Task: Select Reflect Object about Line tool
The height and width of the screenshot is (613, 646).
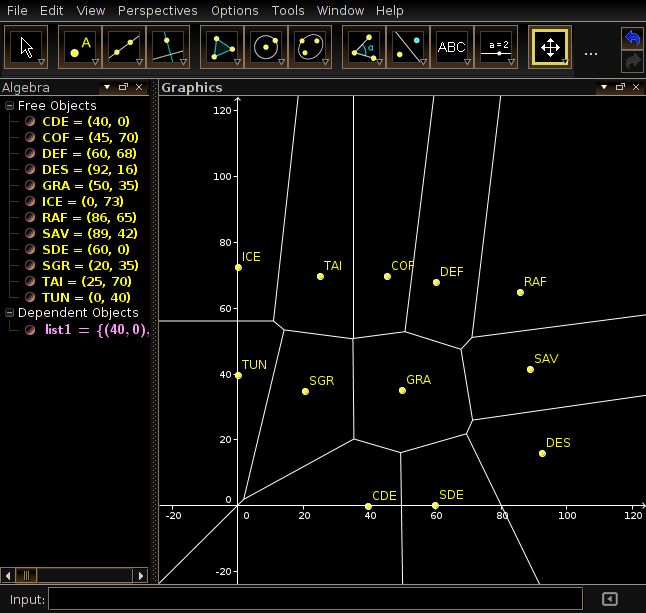Action: (x=408, y=47)
